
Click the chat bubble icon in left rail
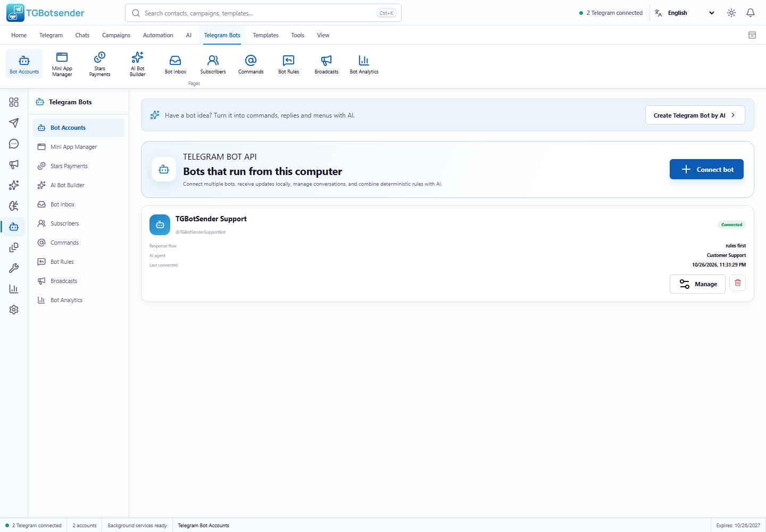14,144
